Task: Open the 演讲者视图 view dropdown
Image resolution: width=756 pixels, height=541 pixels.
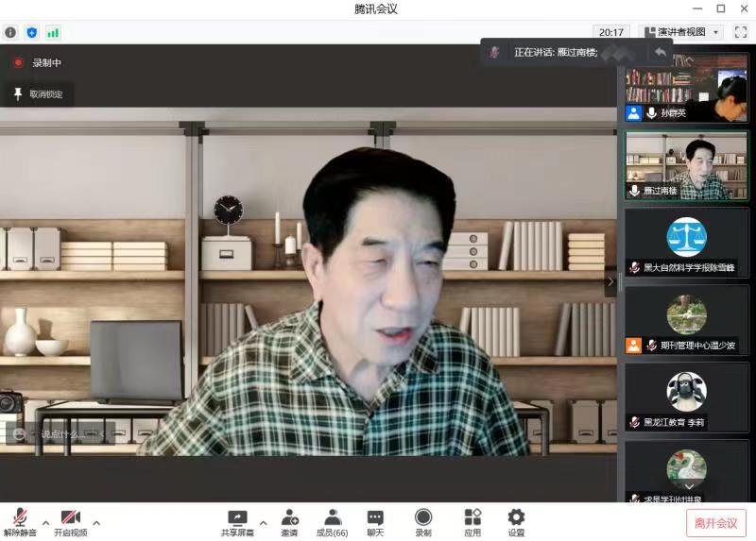Action: [682, 32]
